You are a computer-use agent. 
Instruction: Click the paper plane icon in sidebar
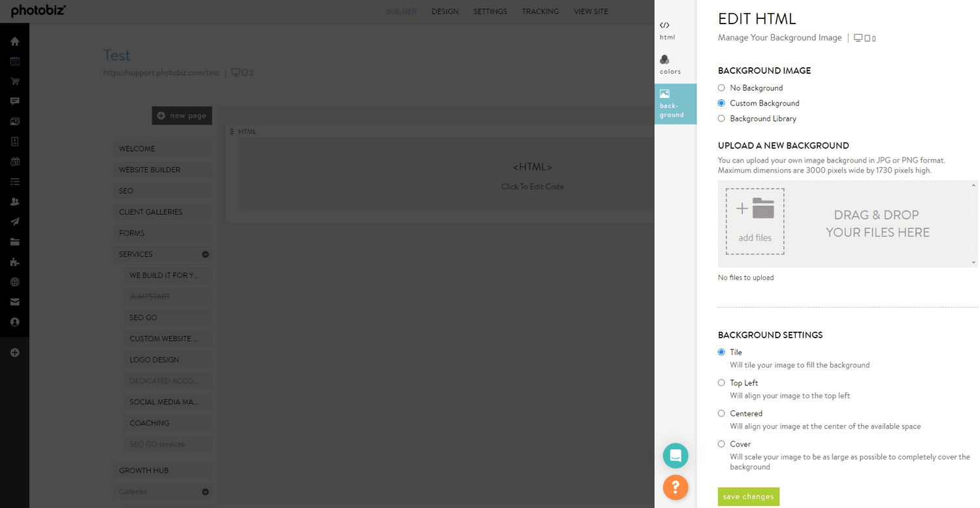(x=14, y=221)
